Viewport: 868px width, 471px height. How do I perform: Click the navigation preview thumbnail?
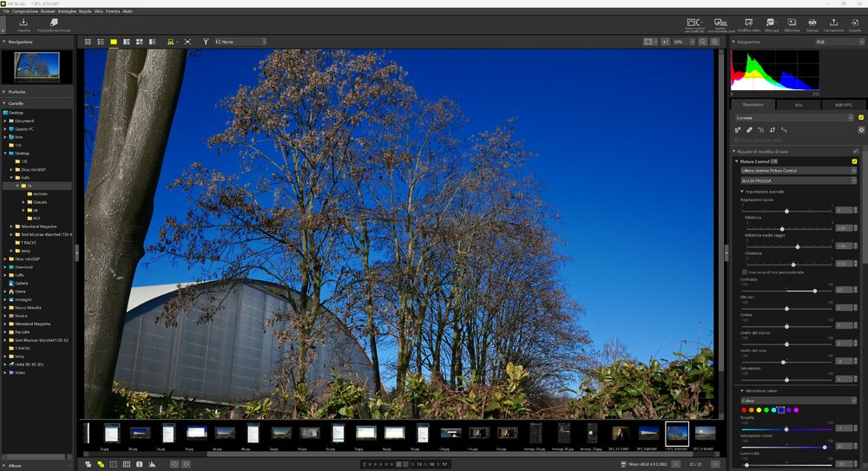(x=36, y=67)
